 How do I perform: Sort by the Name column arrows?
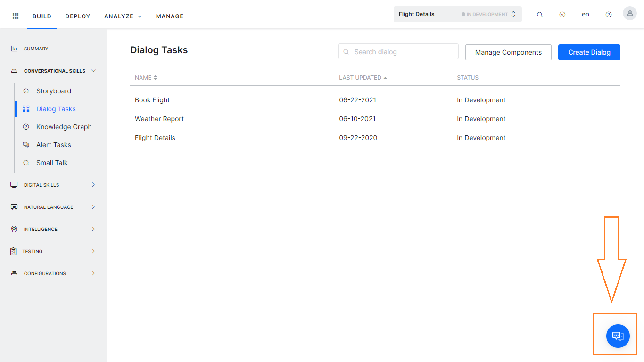(x=155, y=78)
